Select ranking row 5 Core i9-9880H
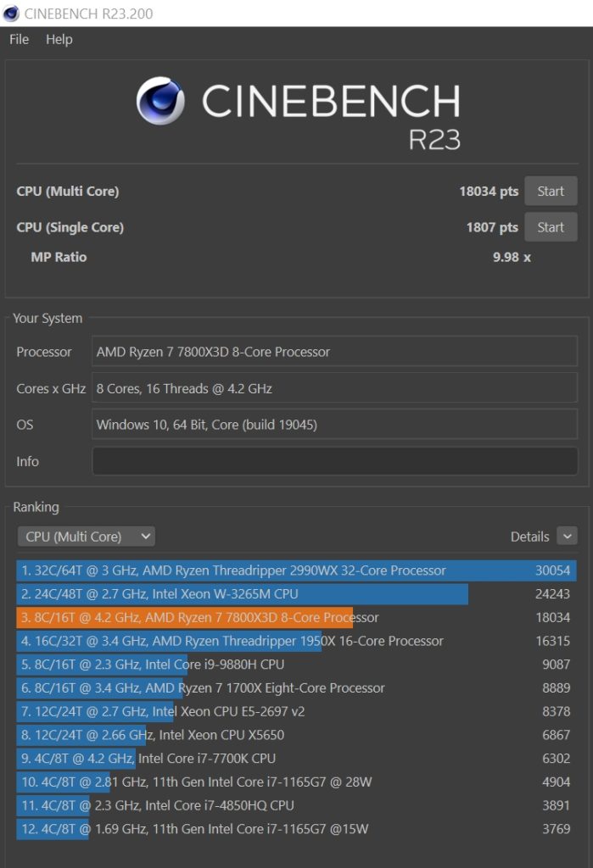The height and width of the screenshot is (868, 593). coord(297,665)
